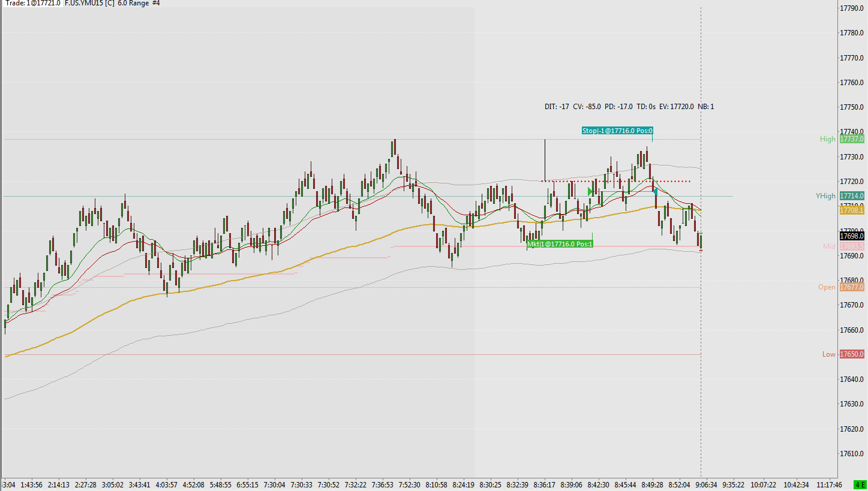Click the 17620.0 price scale label
The height and width of the screenshot is (491, 868).
[x=852, y=429]
